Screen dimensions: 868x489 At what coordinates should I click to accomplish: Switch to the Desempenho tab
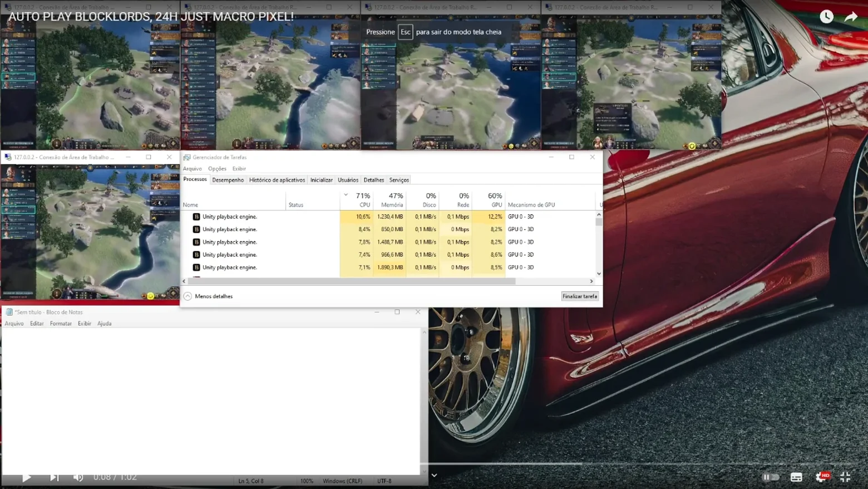[x=228, y=180]
